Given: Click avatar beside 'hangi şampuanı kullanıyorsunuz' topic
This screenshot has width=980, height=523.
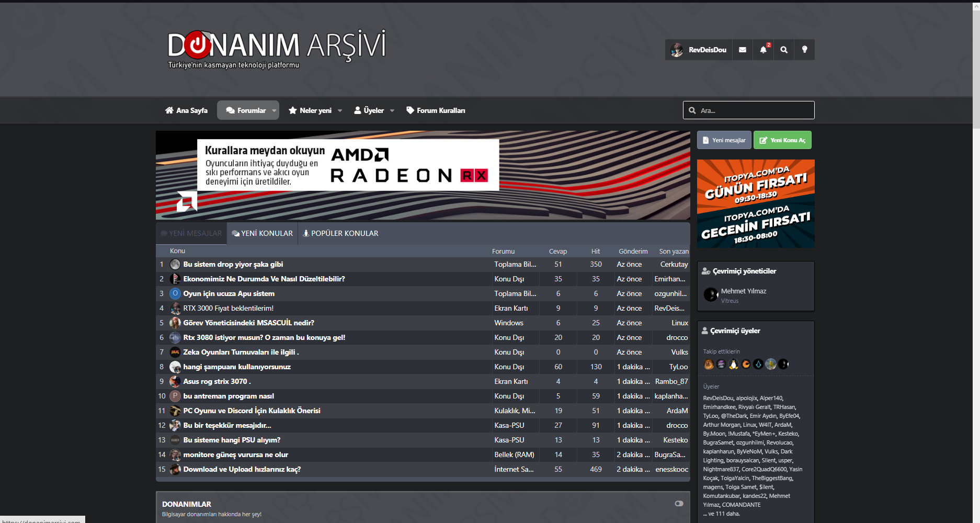Looking at the screenshot, I should (175, 367).
